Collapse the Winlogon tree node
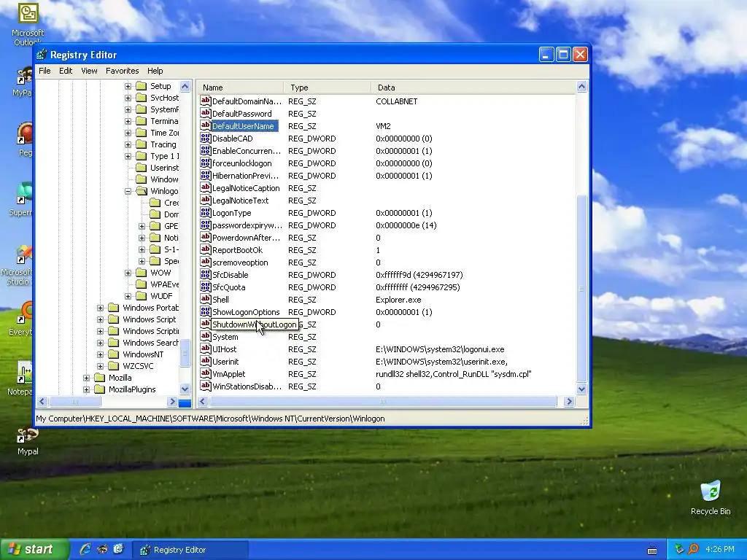 pyautogui.click(x=128, y=191)
